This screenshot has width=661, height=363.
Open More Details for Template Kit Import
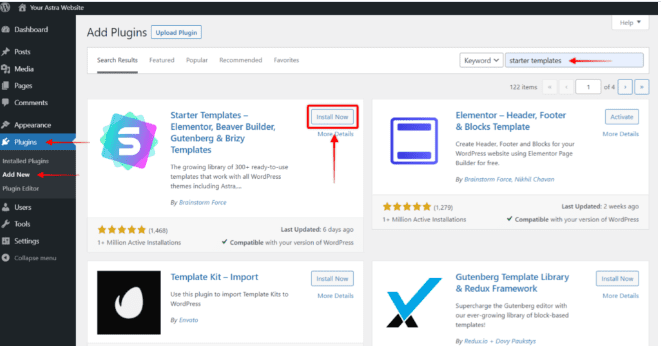(336, 296)
